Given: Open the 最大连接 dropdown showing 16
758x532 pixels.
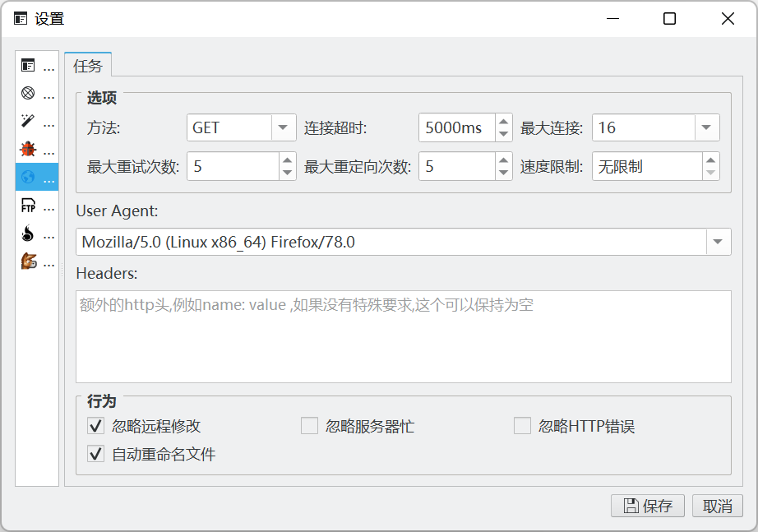Looking at the screenshot, I should click(707, 127).
